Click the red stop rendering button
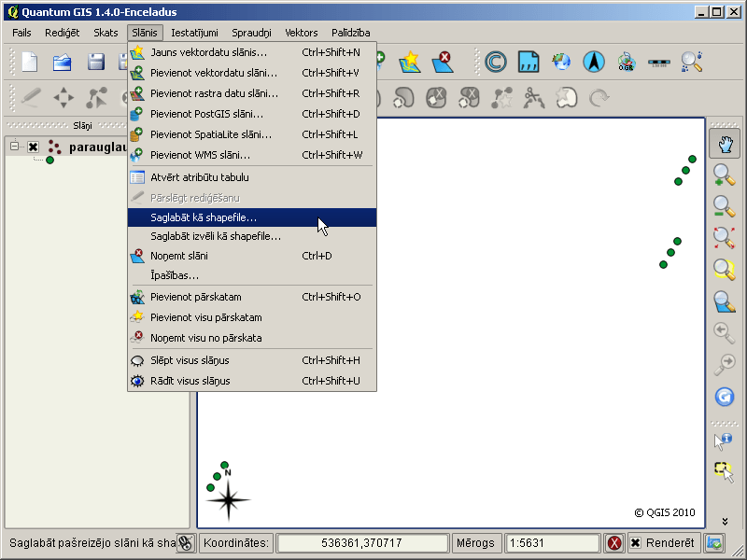The width and height of the screenshot is (747, 560). (x=614, y=543)
